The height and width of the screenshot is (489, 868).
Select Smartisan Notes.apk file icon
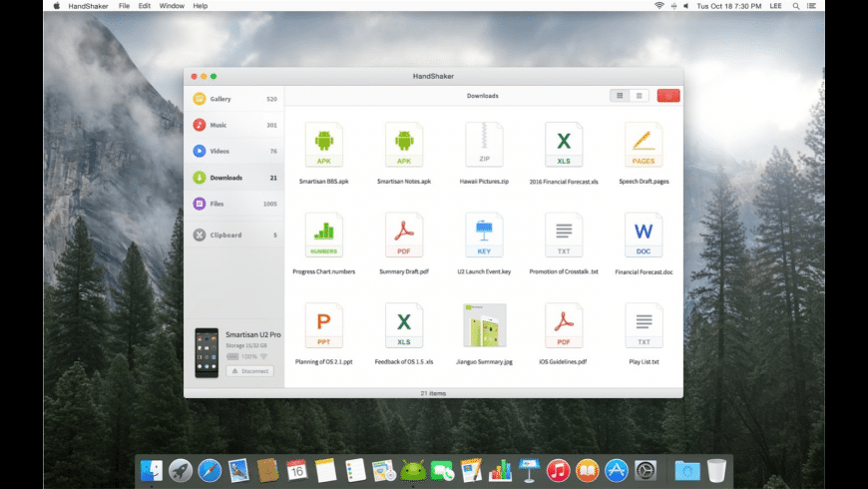click(x=403, y=145)
